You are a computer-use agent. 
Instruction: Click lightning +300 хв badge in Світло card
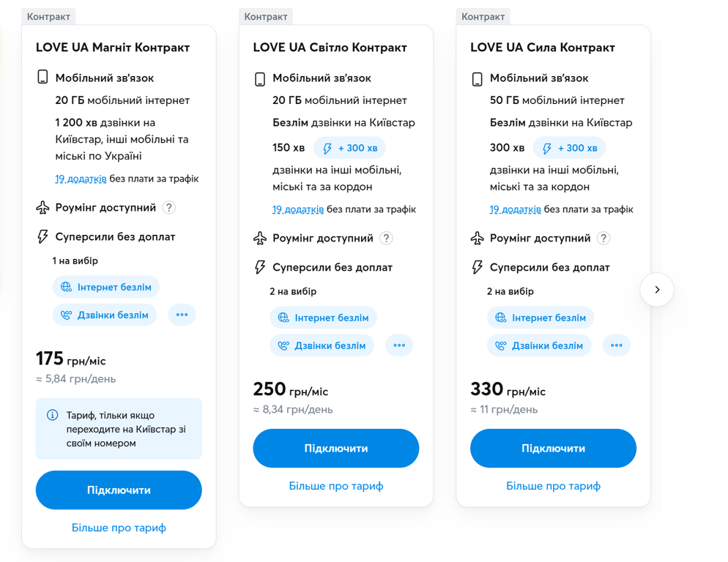[350, 149]
